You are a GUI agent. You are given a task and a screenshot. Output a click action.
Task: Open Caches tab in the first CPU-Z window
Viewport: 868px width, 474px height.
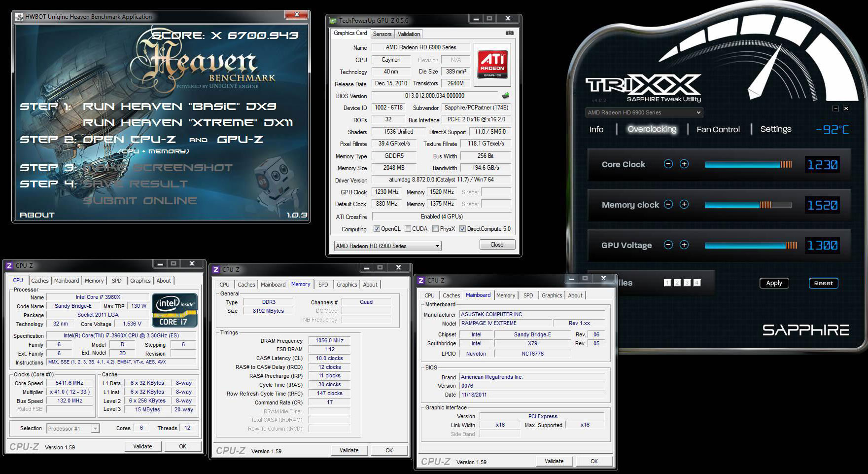click(40, 281)
